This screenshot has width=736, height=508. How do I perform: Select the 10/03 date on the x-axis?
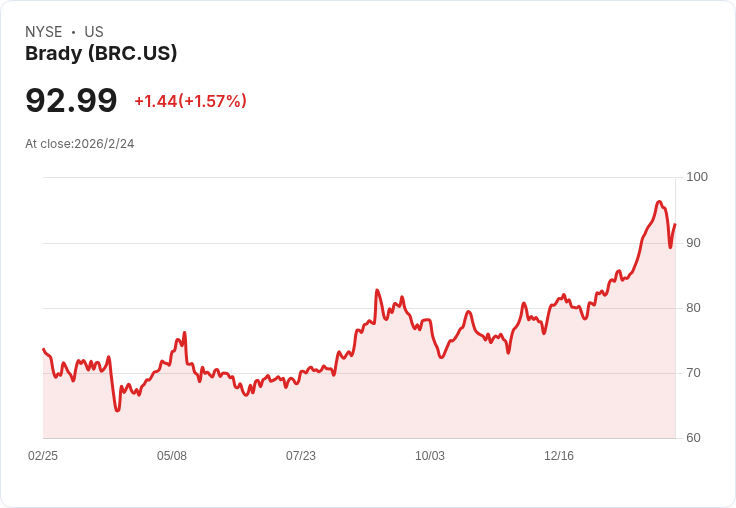[430, 456]
